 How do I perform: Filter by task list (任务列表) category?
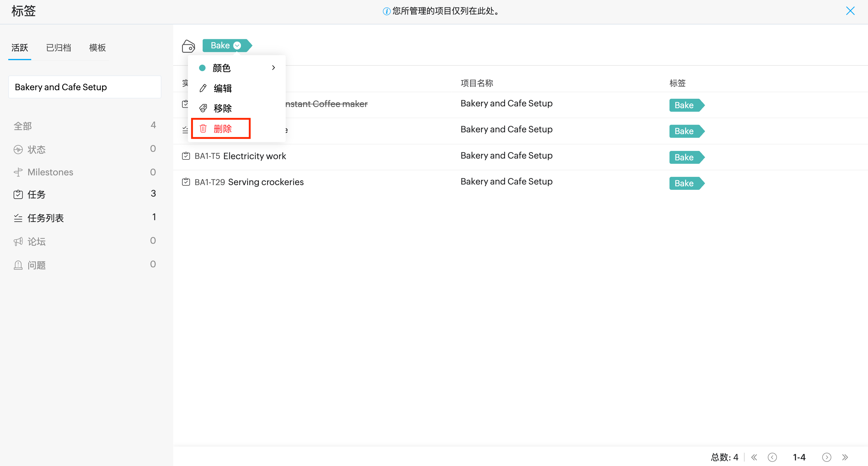point(45,218)
